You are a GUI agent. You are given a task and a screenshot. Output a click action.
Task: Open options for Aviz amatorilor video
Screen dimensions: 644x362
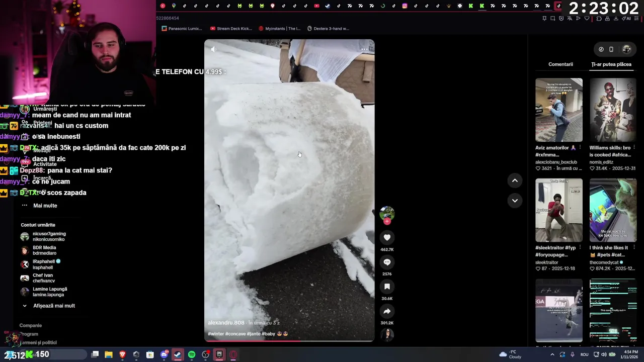click(580, 148)
